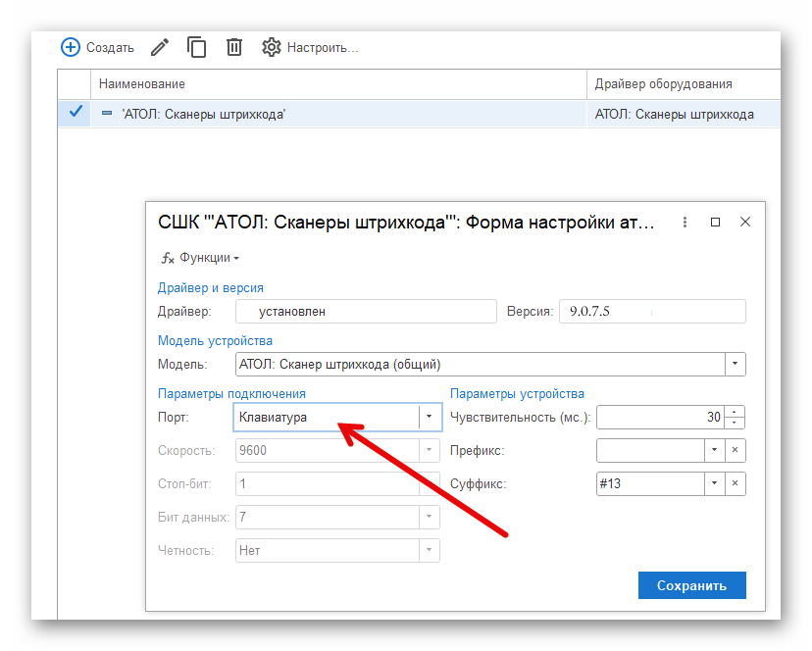The image size is (812, 651).
Task: Click the Префикс input field
Action: point(650,450)
